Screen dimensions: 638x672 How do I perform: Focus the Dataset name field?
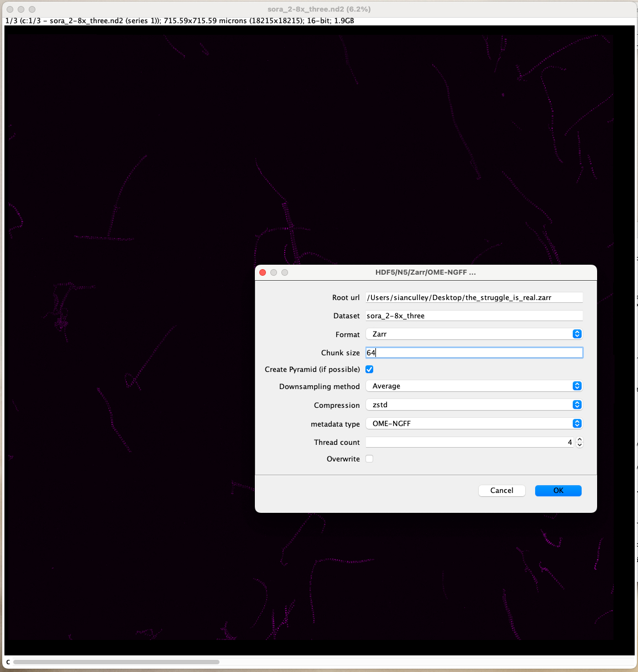click(474, 316)
